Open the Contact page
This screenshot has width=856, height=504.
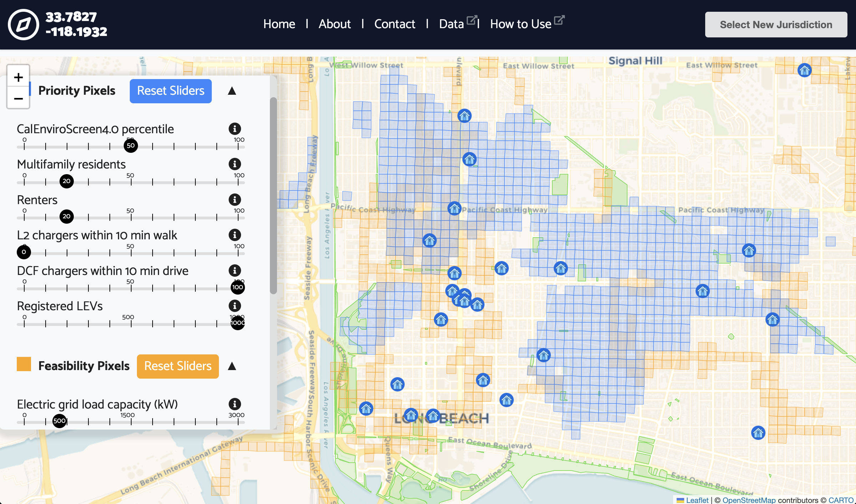pyautogui.click(x=395, y=24)
